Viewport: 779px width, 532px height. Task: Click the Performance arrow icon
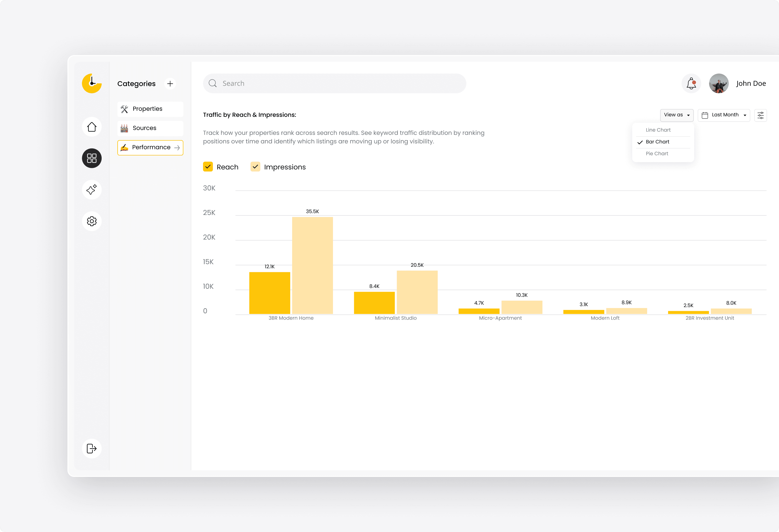pos(177,148)
